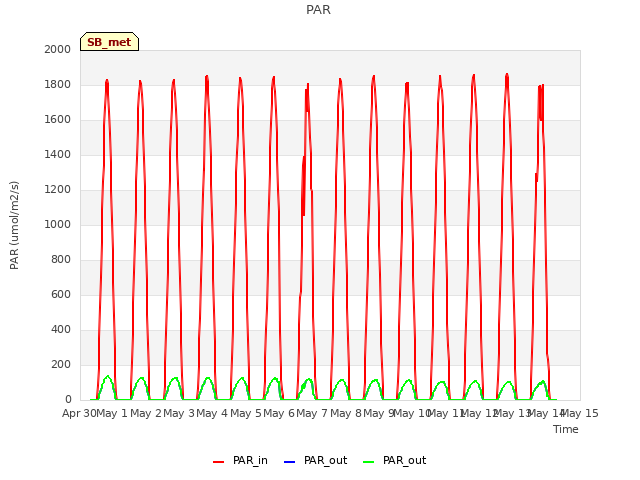
Task: Click the 'PAR (umol/m2/s)' y-axis label
Action: (x=14, y=225)
